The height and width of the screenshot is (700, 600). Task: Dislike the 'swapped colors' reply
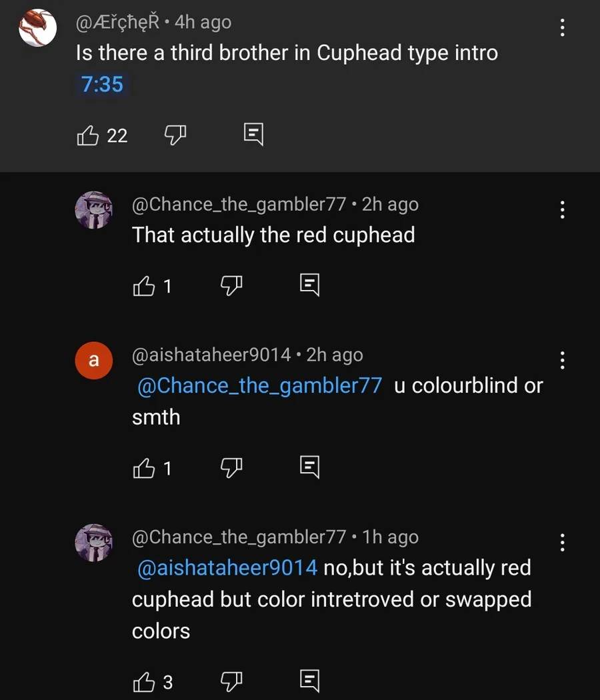tap(231, 681)
